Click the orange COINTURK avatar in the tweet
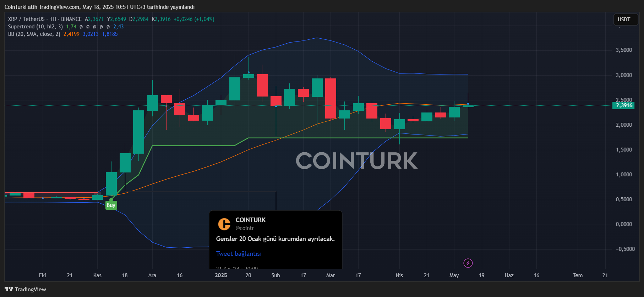 [224, 224]
